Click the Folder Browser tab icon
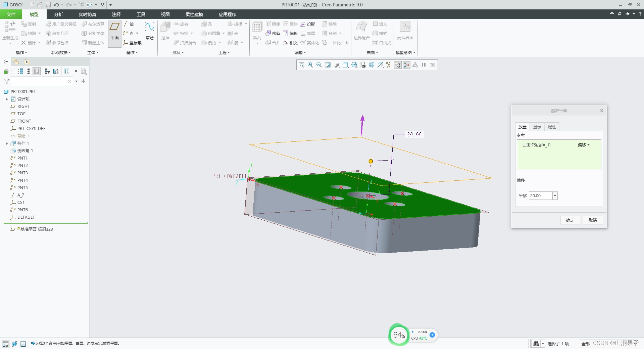 16,61
